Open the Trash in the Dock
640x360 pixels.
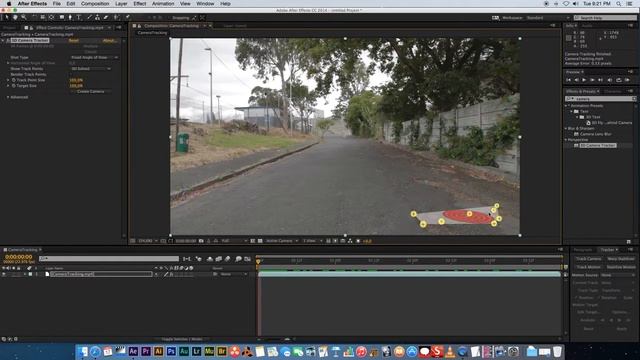(557, 351)
